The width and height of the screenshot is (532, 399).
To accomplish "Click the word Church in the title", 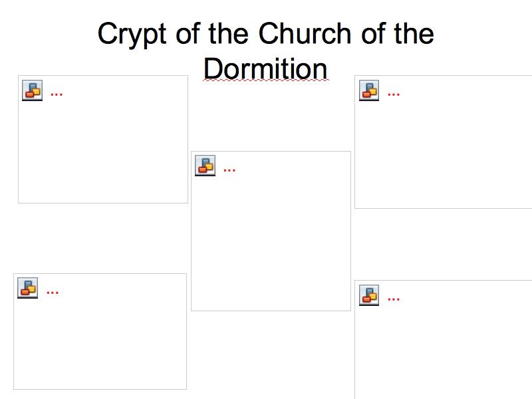I will pos(305,33).
